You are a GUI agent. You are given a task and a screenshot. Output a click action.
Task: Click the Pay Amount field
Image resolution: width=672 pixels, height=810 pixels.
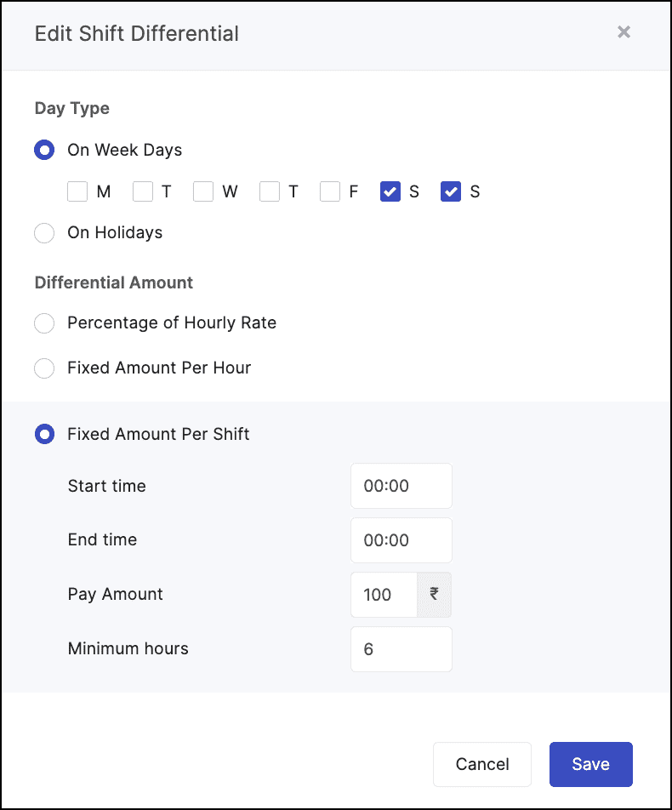point(383,595)
